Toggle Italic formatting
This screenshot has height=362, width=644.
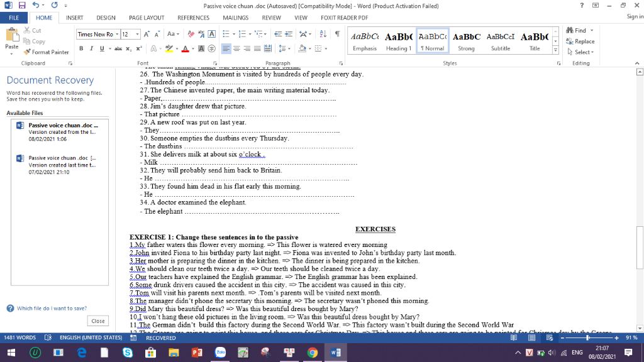point(91,48)
